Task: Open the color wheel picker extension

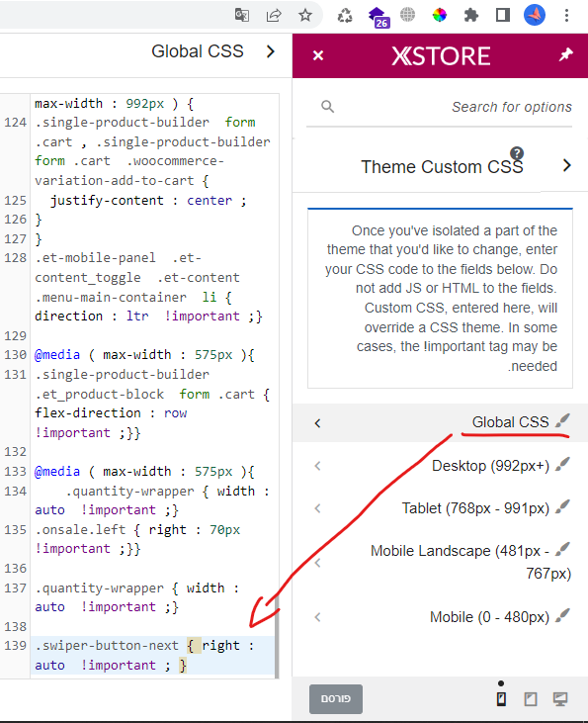Action: (439, 15)
